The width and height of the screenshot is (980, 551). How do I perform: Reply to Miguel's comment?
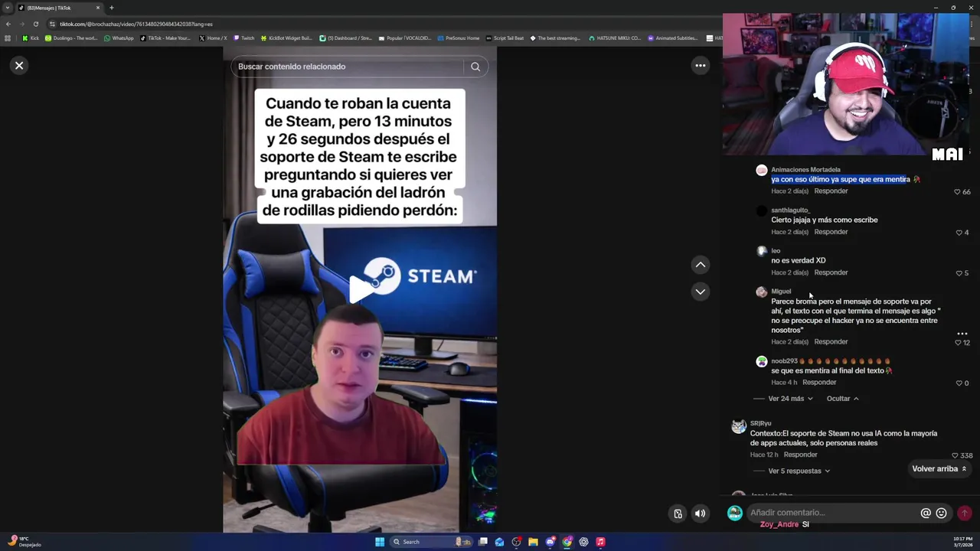tap(831, 342)
